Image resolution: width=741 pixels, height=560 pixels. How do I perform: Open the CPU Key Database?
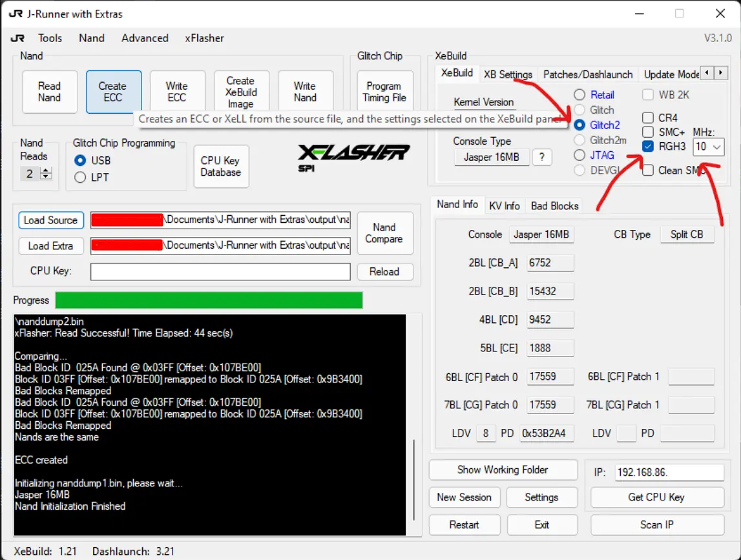tap(221, 167)
